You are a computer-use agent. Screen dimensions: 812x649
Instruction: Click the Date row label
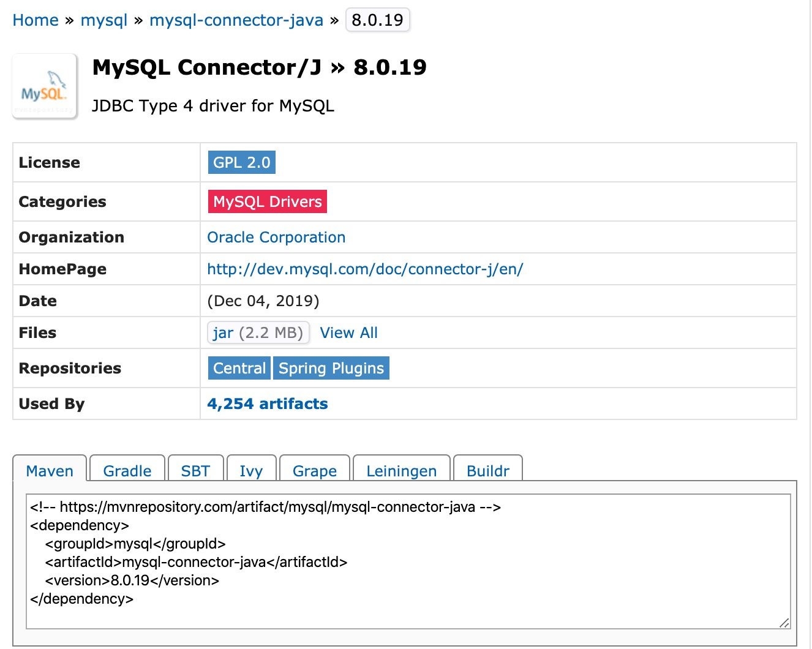pyautogui.click(x=38, y=301)
